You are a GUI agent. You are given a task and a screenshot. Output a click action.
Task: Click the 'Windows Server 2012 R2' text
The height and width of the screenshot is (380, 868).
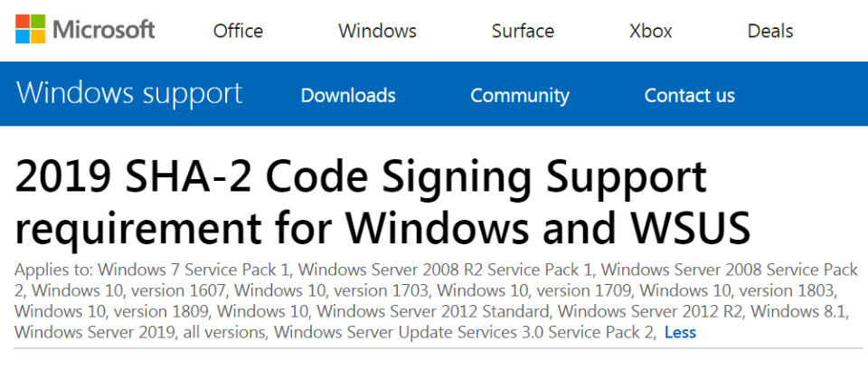pyautogui.click(x=653, y=311)
